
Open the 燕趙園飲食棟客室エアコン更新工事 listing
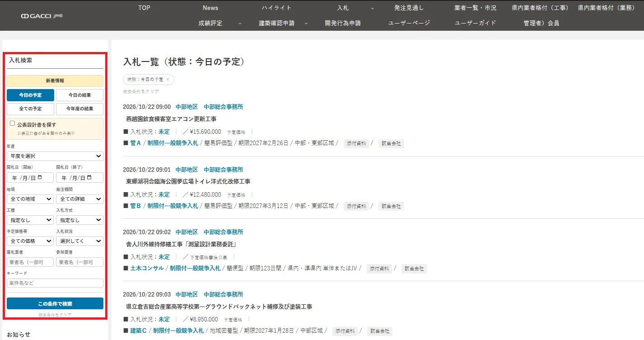click(171, 119)
